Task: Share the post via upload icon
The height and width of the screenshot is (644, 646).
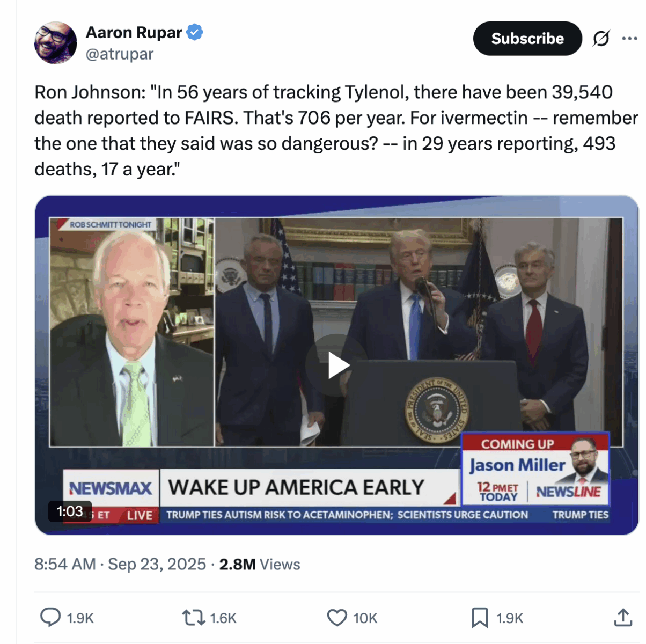Action: pyautogui.click(x=623, y=618)
